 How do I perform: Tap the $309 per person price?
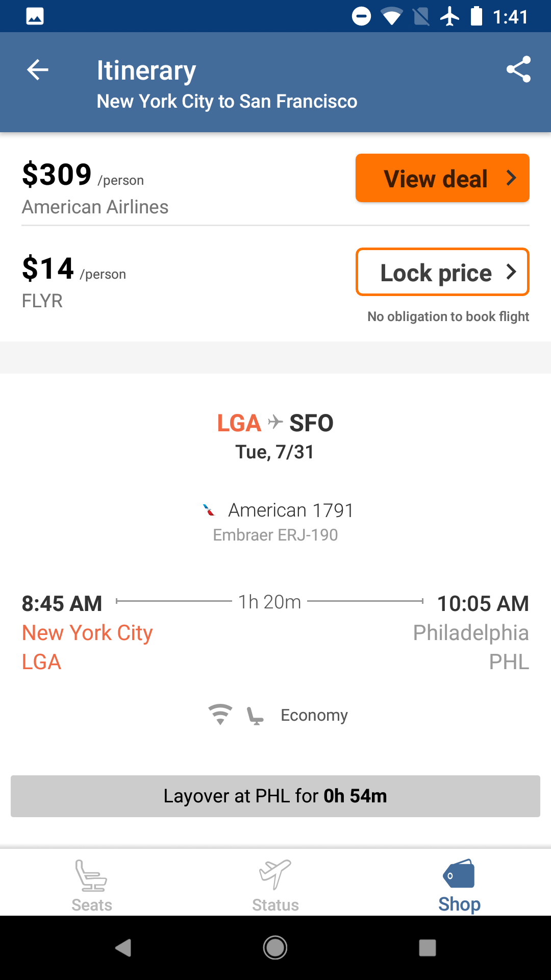click(x=57, y=175)
